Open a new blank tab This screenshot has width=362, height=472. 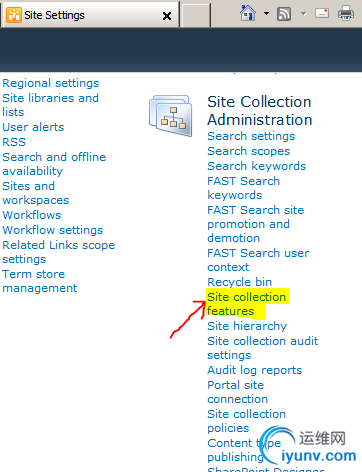195,15
